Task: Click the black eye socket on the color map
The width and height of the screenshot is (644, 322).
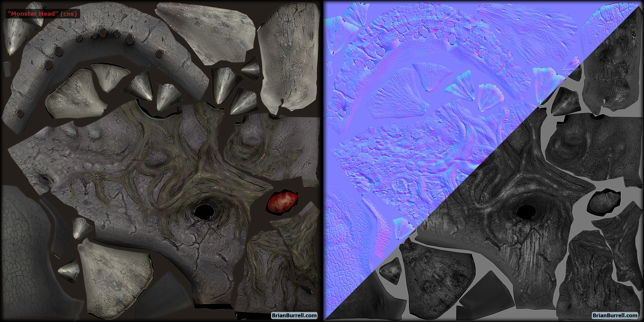Action: point(205,212)
